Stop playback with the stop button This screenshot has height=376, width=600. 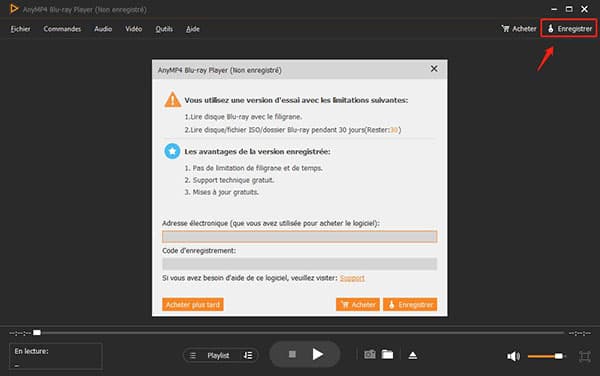pos(292,355)
